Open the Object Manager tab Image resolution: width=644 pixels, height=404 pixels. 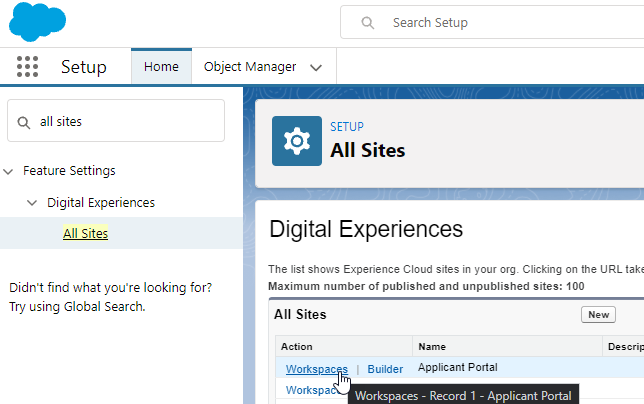[x=250, y=67]
